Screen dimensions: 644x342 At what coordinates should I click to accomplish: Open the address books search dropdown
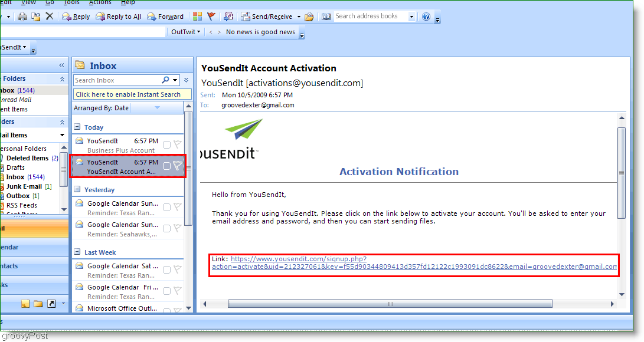[411, 17]
